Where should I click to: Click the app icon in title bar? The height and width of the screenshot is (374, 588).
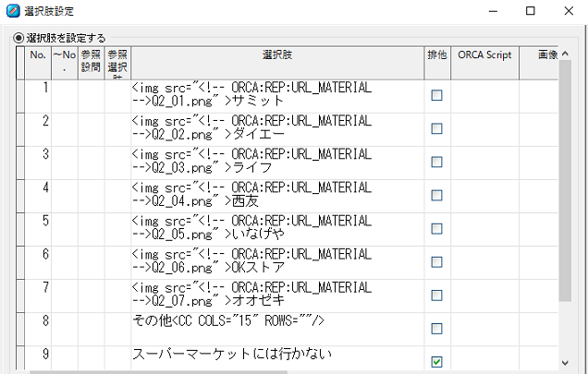coord(13,10)
